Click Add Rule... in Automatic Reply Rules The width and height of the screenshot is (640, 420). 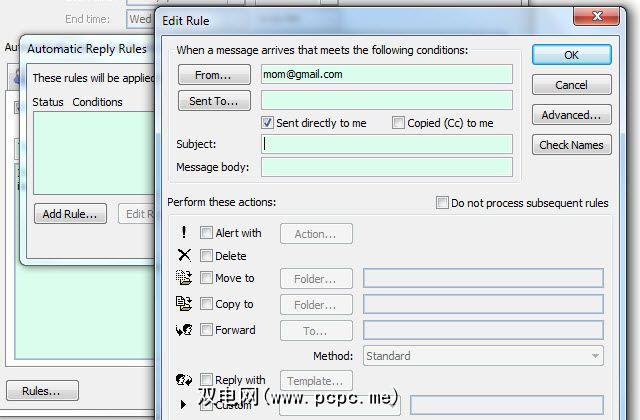[x=70, y=214]
